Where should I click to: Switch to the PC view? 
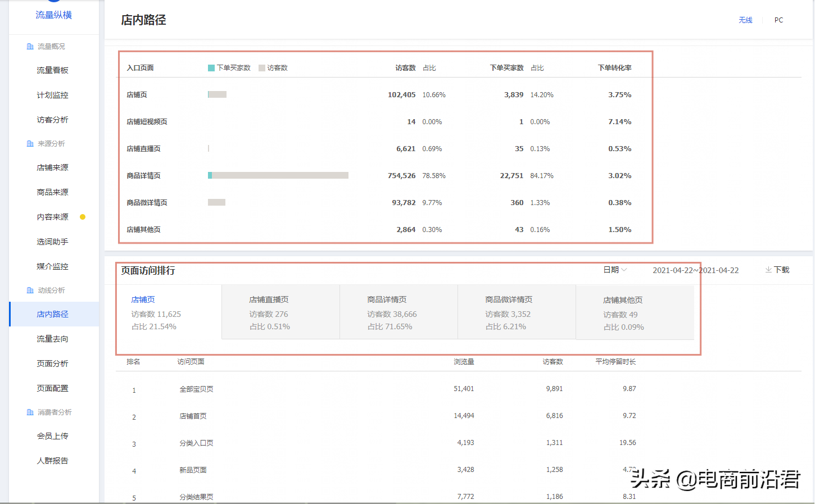tap(778, 20)
